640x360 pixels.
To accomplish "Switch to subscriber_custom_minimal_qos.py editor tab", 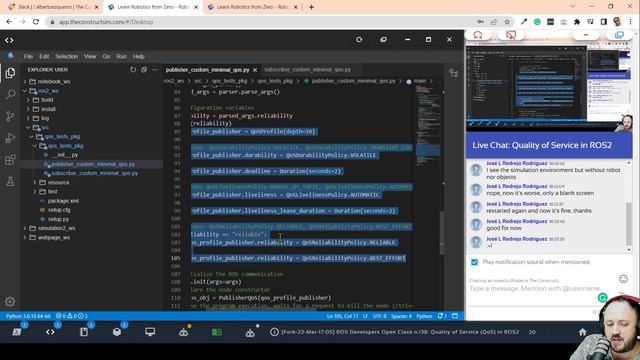I will [308, 70].
